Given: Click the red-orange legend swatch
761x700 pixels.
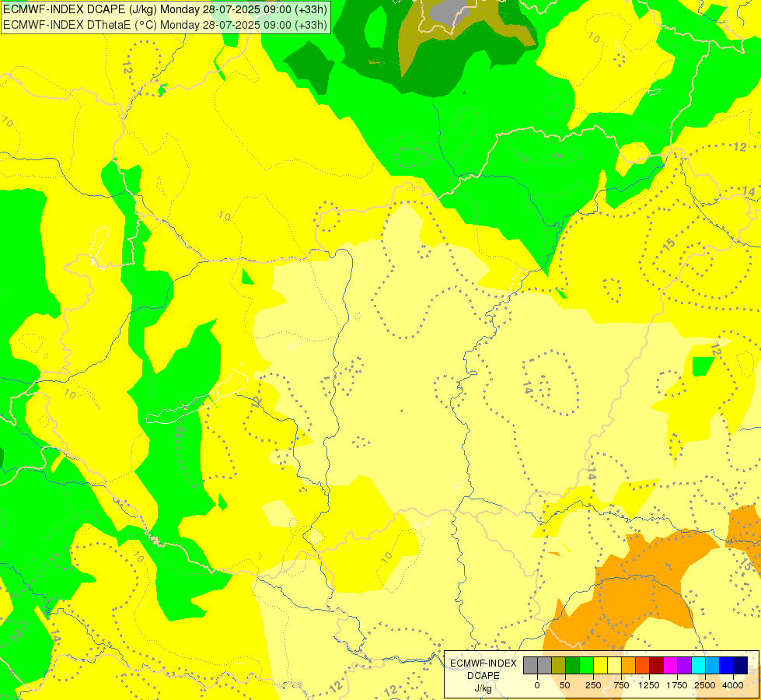Looking at the screenshot, I should [x=643, y=665].
